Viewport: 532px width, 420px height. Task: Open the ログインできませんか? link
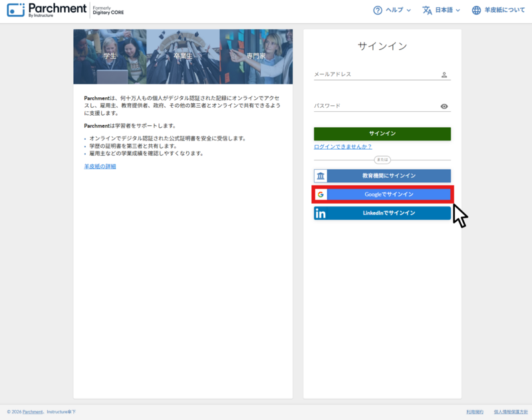click(342, 146)
